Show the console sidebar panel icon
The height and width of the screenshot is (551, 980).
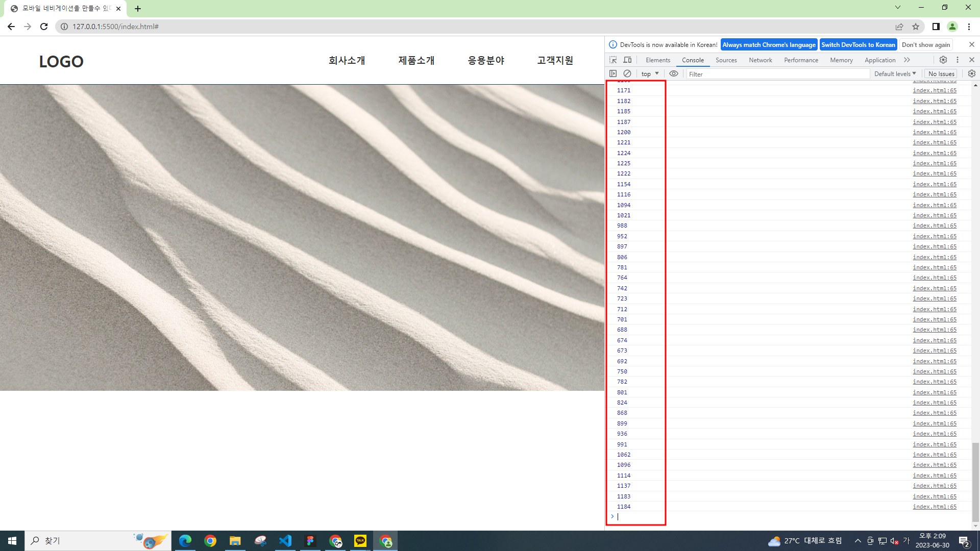tap(613, 73)
